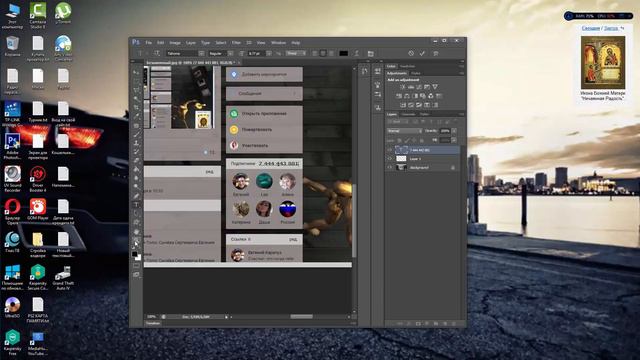
Task: Switch to the Swatches tab
Action: (x=407, y=66)
